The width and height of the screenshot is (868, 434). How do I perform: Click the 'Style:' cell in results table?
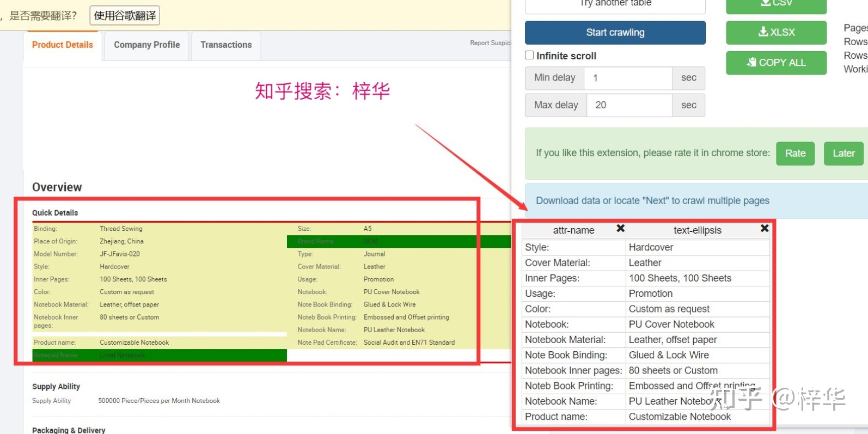(574, 247)
